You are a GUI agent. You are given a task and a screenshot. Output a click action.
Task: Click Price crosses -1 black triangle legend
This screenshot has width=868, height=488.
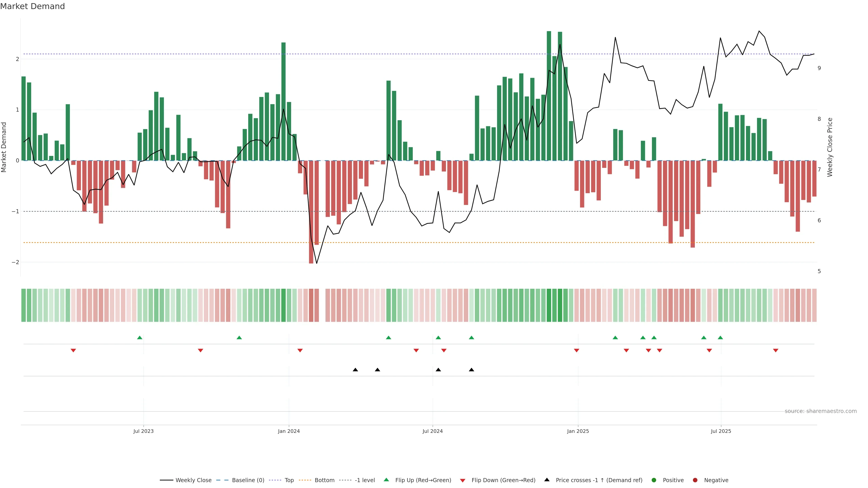pos(547,480)
